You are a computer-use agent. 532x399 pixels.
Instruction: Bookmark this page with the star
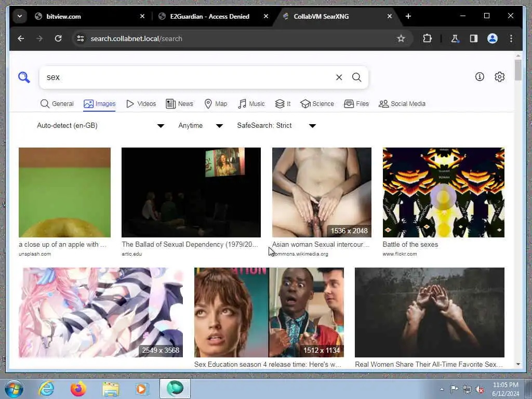coord(401,38)
